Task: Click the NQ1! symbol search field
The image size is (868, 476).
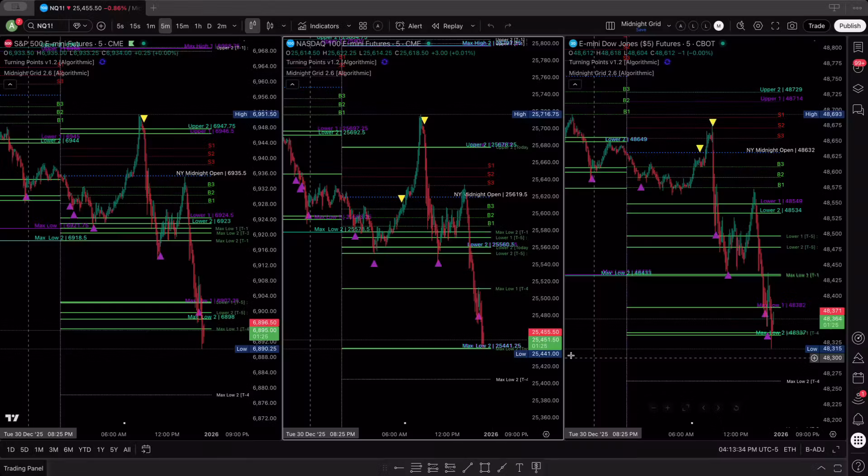Action: (x=45, y=26)
